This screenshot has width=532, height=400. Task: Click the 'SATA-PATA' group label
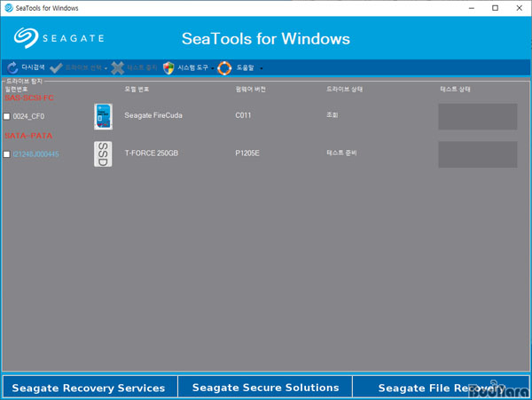28,136
